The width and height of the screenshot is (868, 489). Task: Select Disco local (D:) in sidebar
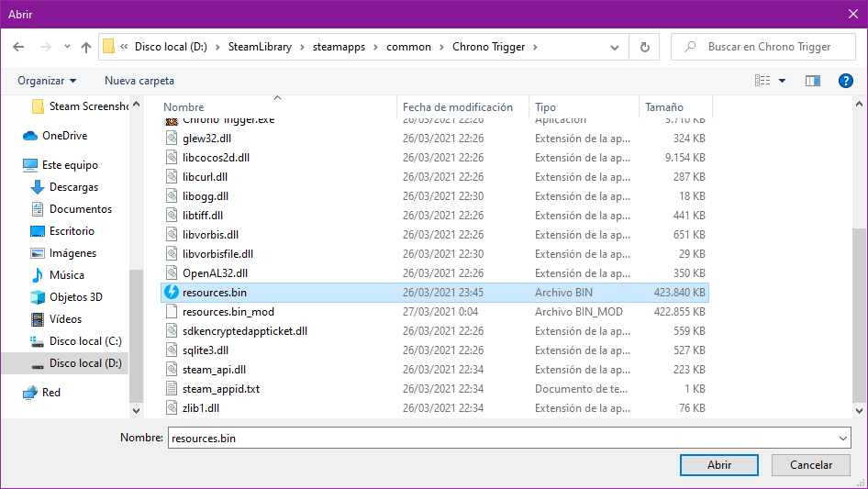click(76, 363)
